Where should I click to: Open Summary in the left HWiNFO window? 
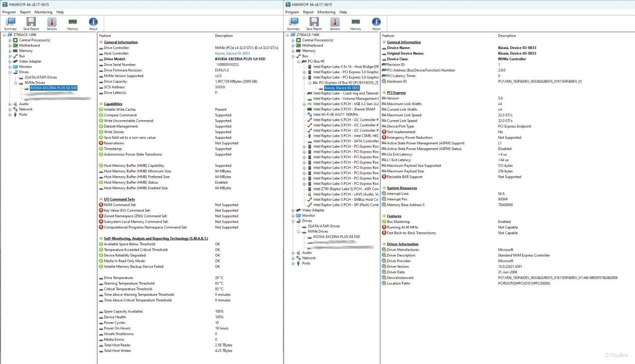point(10,24)
